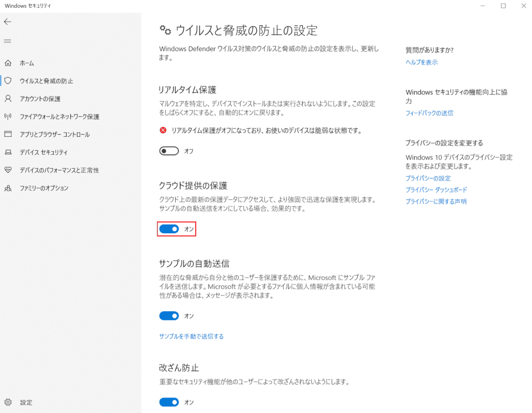The height and width of the screenshot is (413, 532).
Task: Click the クラウド提供の保護 heading
Action: click(x=193, y=186)
